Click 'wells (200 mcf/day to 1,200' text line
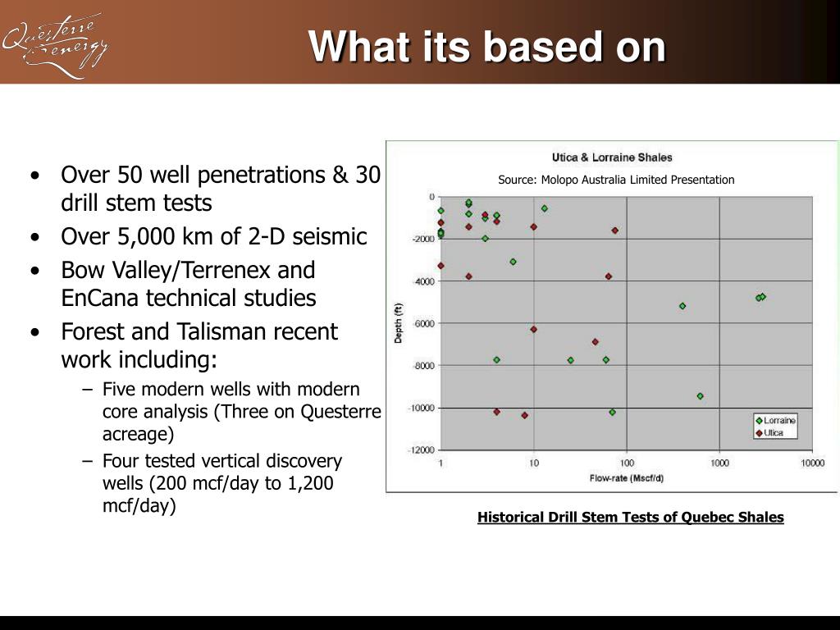840x630 pixels. [x=218, y=483]
